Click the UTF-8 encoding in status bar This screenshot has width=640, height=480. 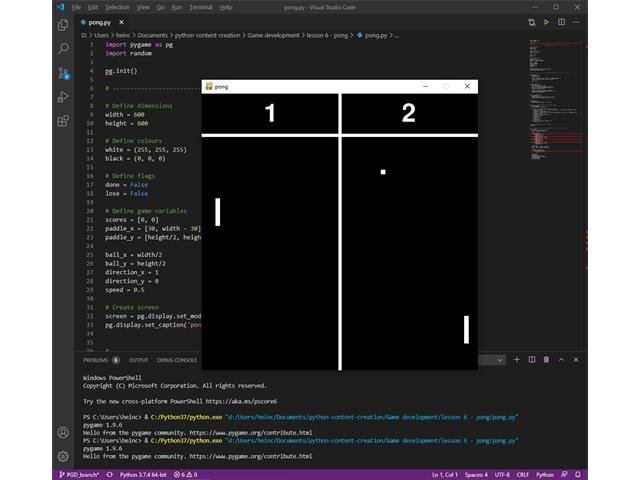(x=501, y=474)
